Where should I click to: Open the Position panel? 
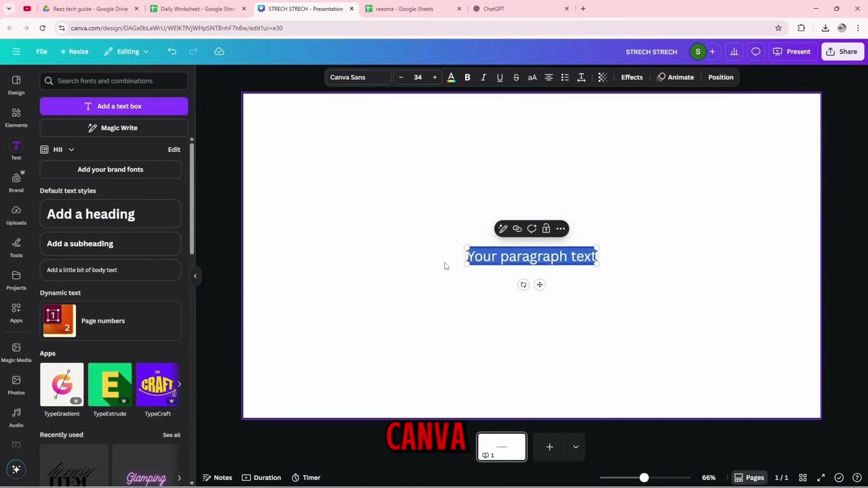pos(721,77)
